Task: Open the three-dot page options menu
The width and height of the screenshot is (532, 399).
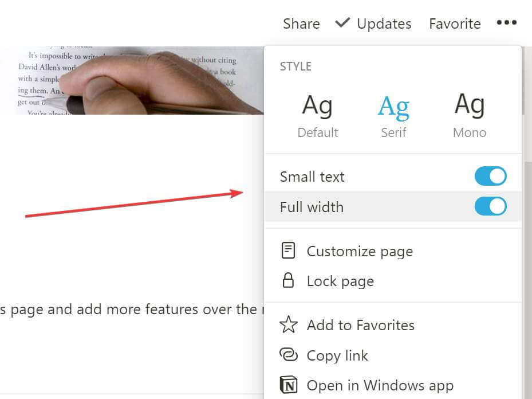Action: pyautogui.click(x=506, y=23)
